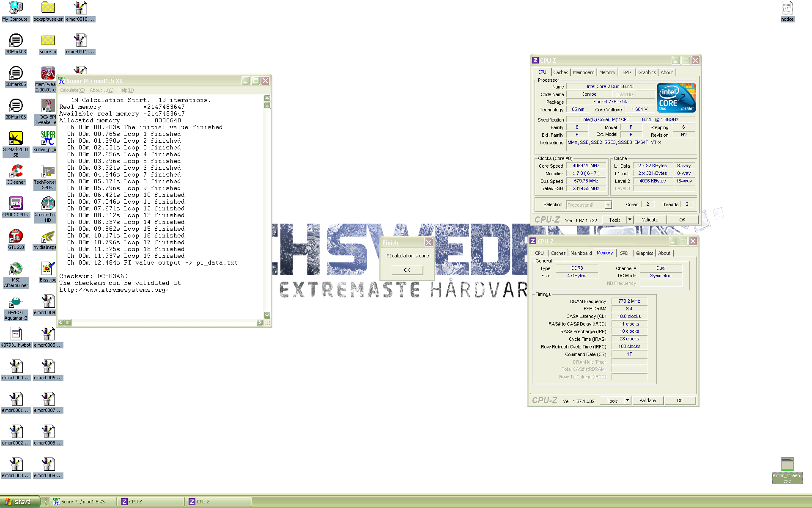Screen dimensions: 812x508
Task: Open the elmor0003 file icon
Action: click(x=16, y=468)
